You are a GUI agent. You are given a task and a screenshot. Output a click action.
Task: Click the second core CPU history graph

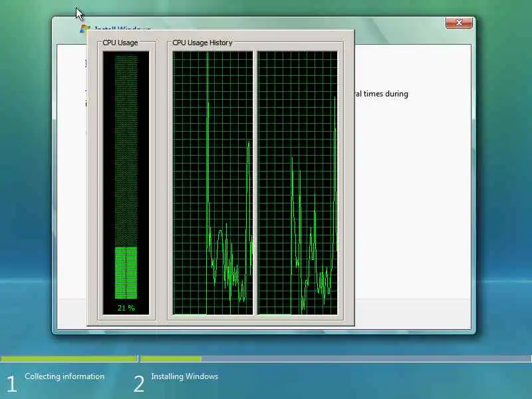tap(297, 183)
